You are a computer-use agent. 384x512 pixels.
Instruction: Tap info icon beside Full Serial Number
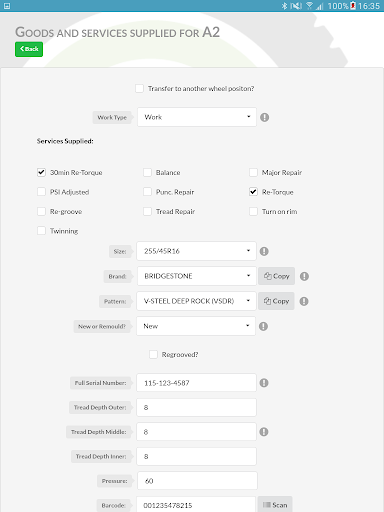[x=264, y=383]
